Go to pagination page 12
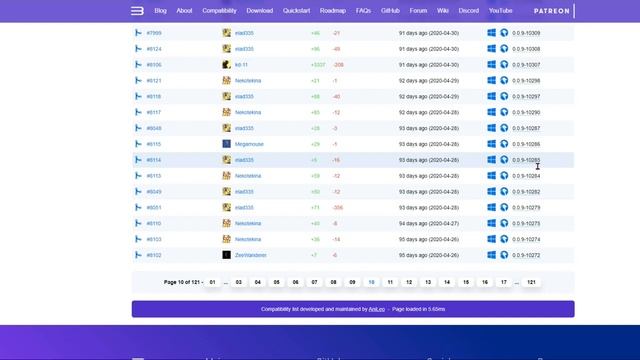The height and width of the screenshot is (360, 640). 409,282
